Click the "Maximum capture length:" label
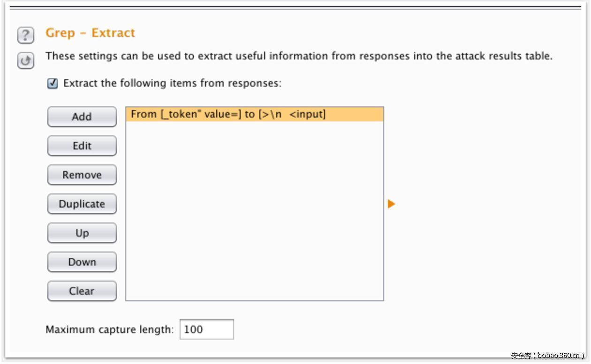The image size is (591, 364). (x=109, y=329)
